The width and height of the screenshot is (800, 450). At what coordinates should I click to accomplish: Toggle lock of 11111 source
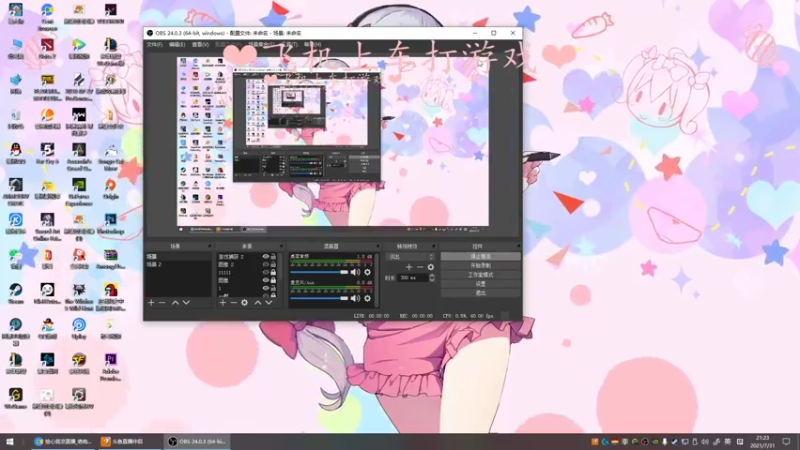tap(273, 272)
